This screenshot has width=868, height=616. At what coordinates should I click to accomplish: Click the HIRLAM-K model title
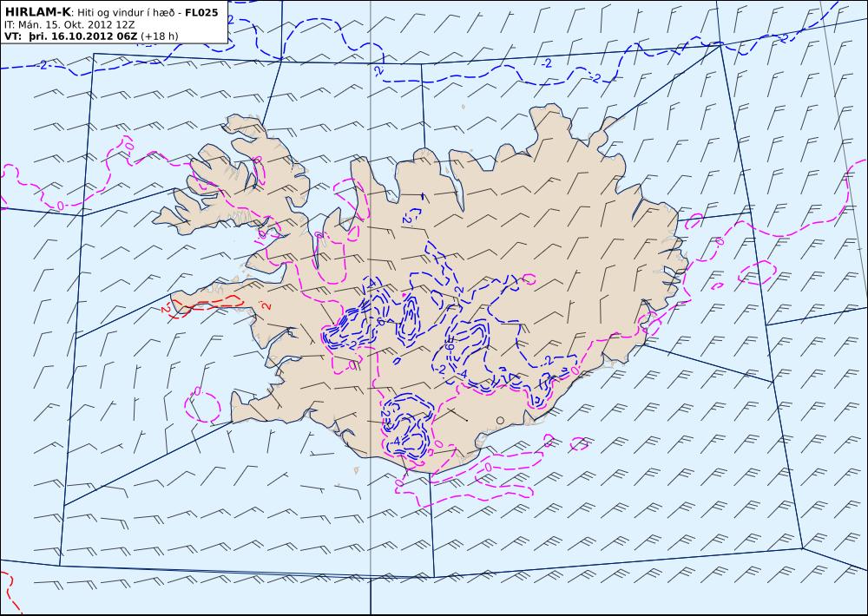click(x=37, y=12)
